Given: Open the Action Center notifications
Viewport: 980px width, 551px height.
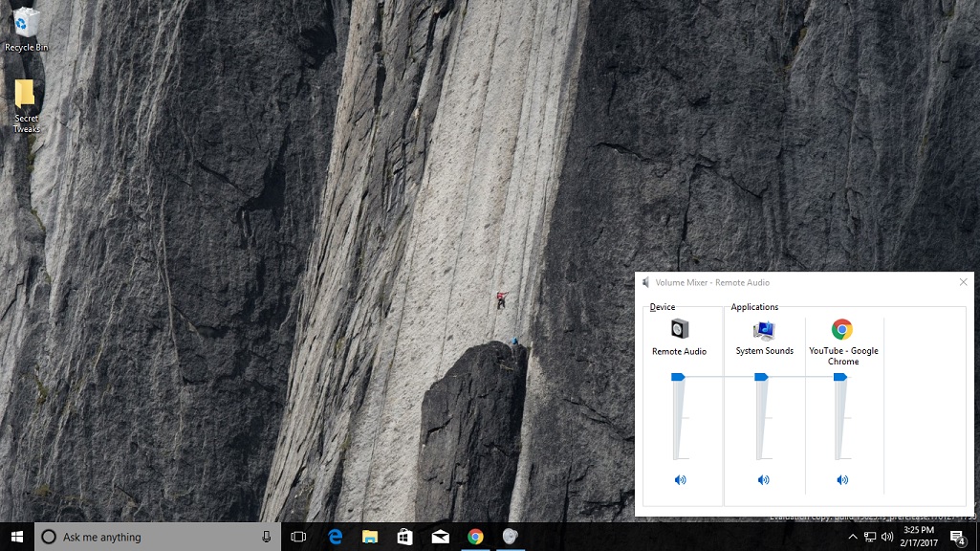Looking at the screenshot, I should pyautogui.click(x=957, y=537).
